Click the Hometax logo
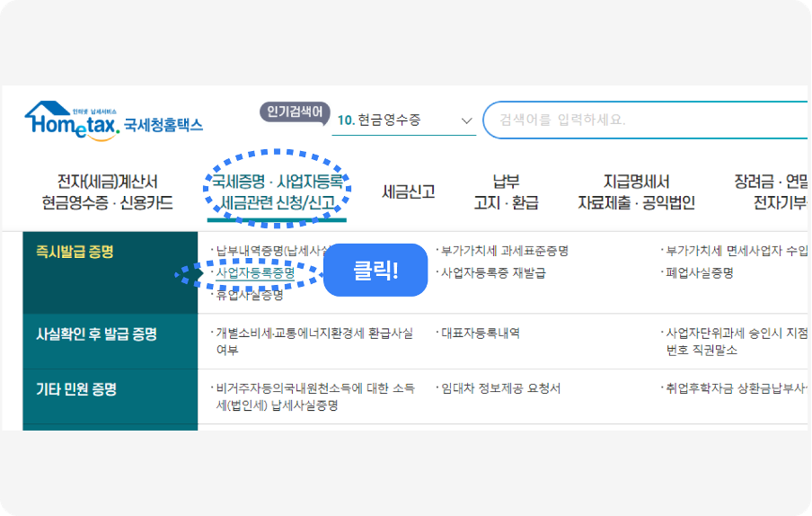The image size is (812, 516). click(x=114, y=120)
